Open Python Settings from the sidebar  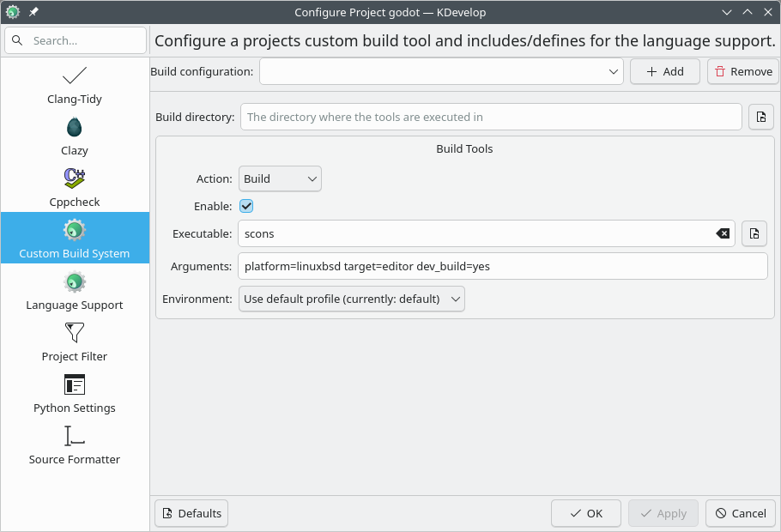pos(74,390)
